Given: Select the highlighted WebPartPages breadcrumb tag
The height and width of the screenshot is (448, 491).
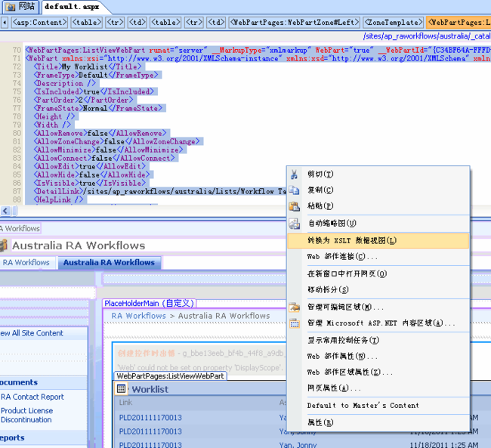Looking at the screenshot, I should click(x=459, y=23).
